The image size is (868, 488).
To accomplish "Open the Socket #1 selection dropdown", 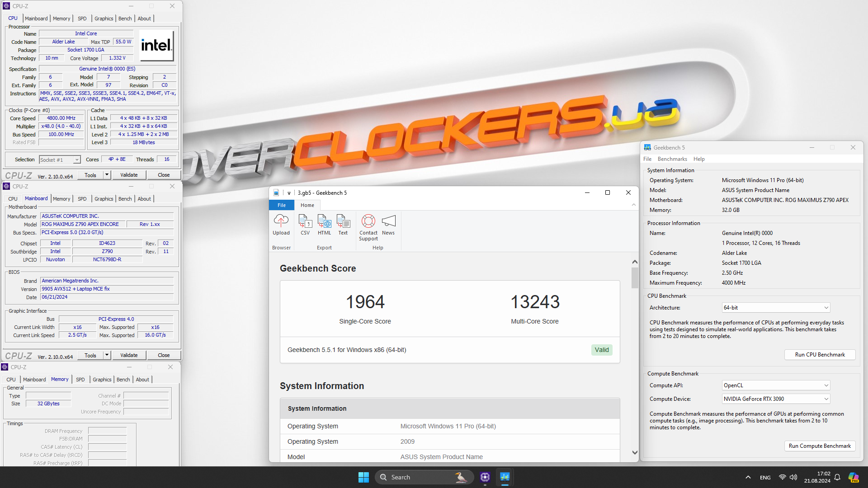I will pos(60,160).
